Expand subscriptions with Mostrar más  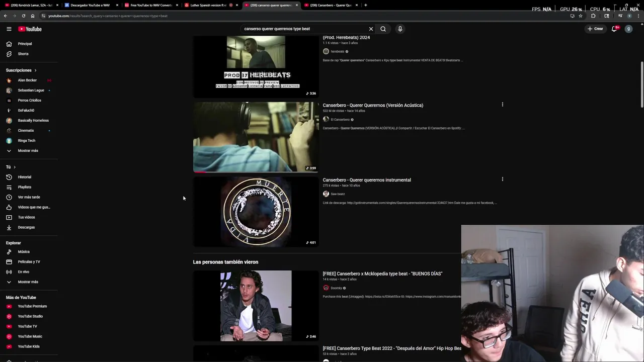click(x=29, y=150)
